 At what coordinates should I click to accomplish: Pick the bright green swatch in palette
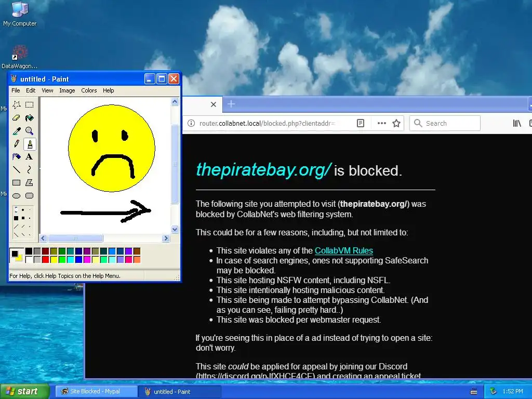[62, 260]
